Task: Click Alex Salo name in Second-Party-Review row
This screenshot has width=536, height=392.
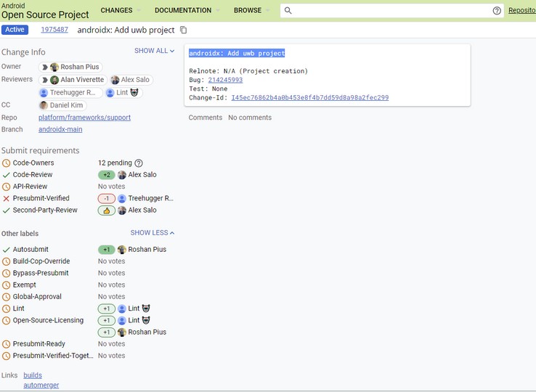Action: pos(142,211)
